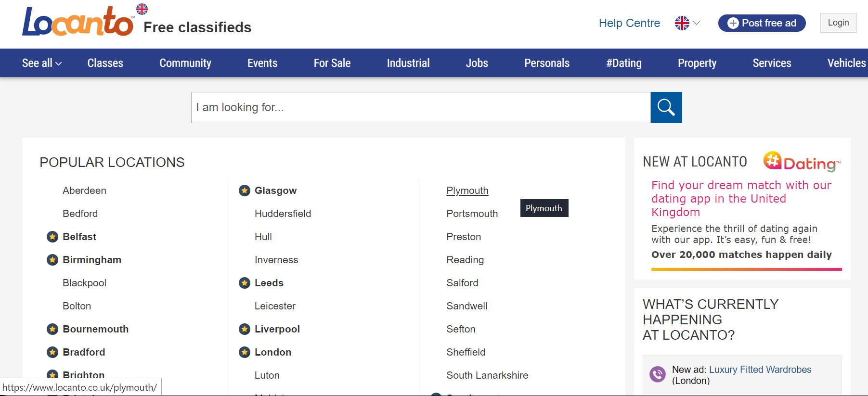Click the star icon beside Liverpool
The image size is (868, 396).
point(245,329)
